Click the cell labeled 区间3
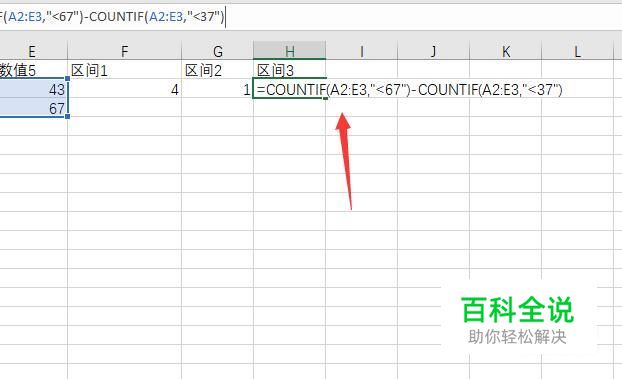 290,70
